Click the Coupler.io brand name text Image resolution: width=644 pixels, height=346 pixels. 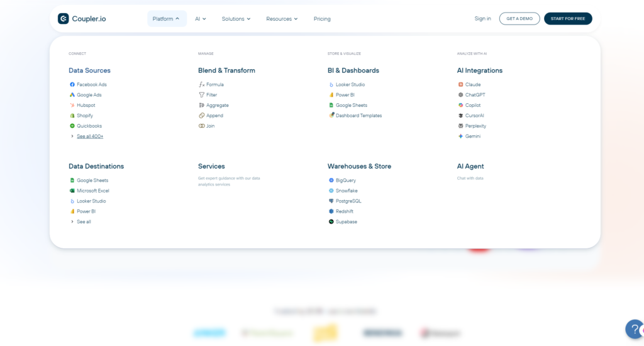coord(89,18)
